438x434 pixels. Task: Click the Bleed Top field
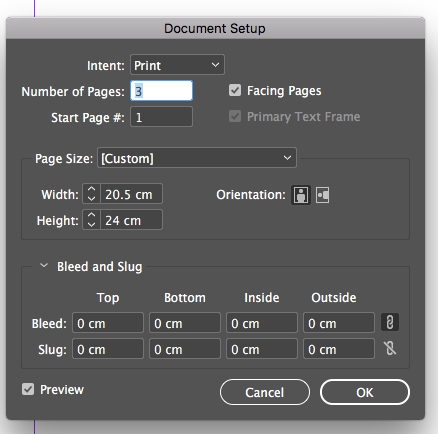[x=108, y=323]
